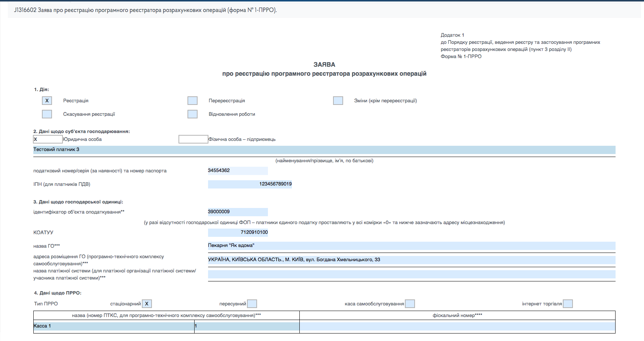This screenshot has width=644, height=341.
Task: Check the Перереєстрація checkbox
Action: 192,100
